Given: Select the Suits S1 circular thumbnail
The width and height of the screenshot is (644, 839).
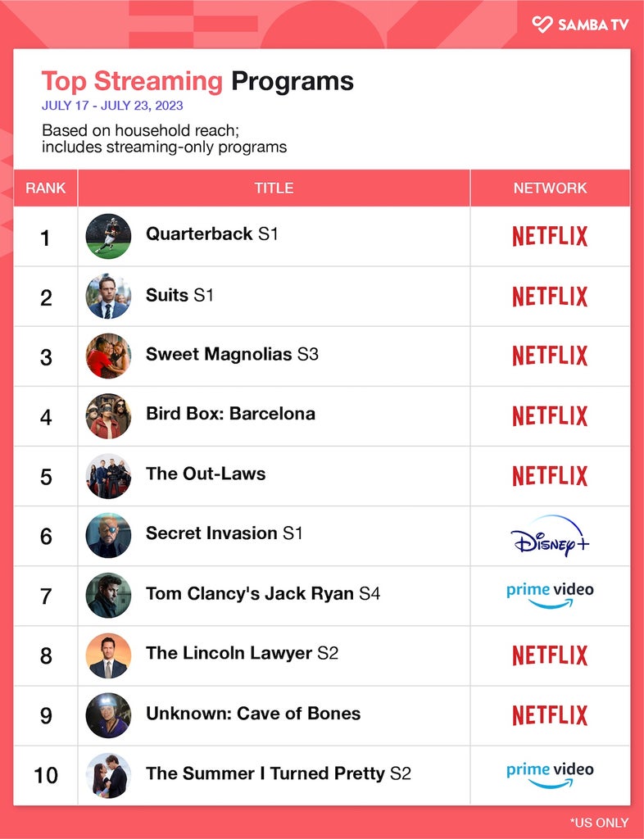Looking at the screenshot, I should click(109, 297).
